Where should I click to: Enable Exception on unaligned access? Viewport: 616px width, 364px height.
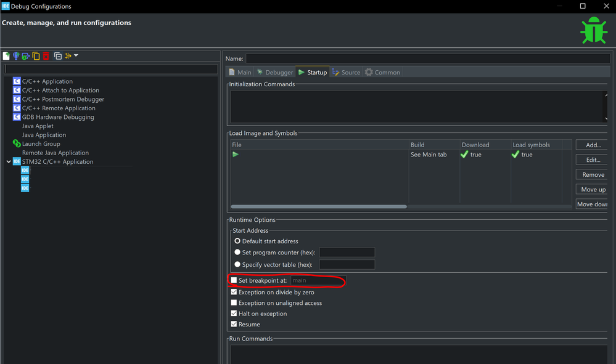coord(234,303)
